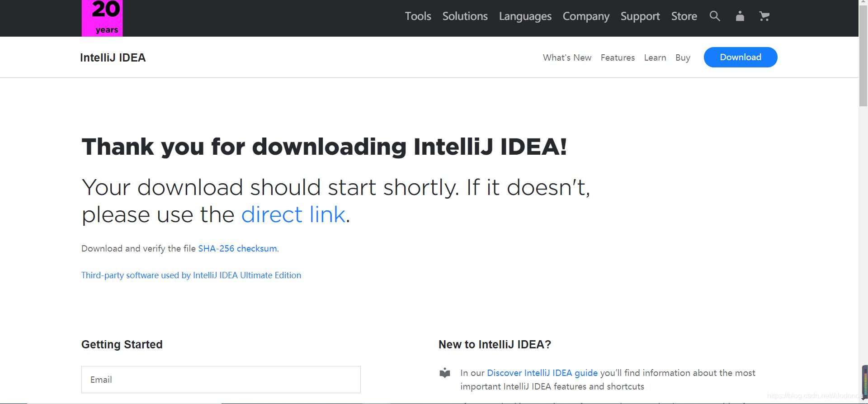Use the direct link to download
Image resolution: width=868 pixels, height=404 pixels.
click(x=293, y=214)
